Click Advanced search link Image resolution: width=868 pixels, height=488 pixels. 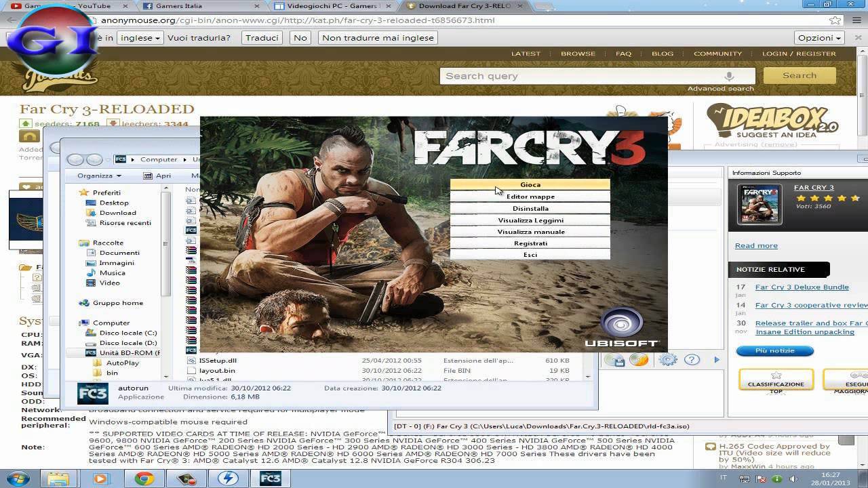click(720, 89)
